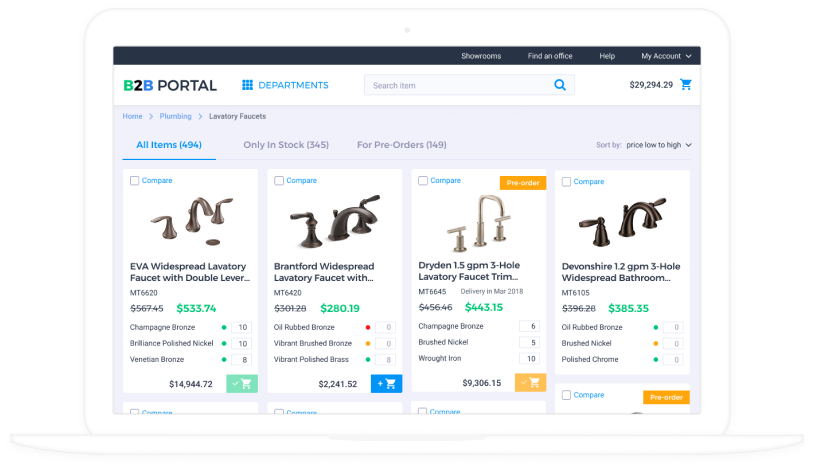
Task: Click Dryden Wrought Iron quantity field
Action: (x=530, y=359)
